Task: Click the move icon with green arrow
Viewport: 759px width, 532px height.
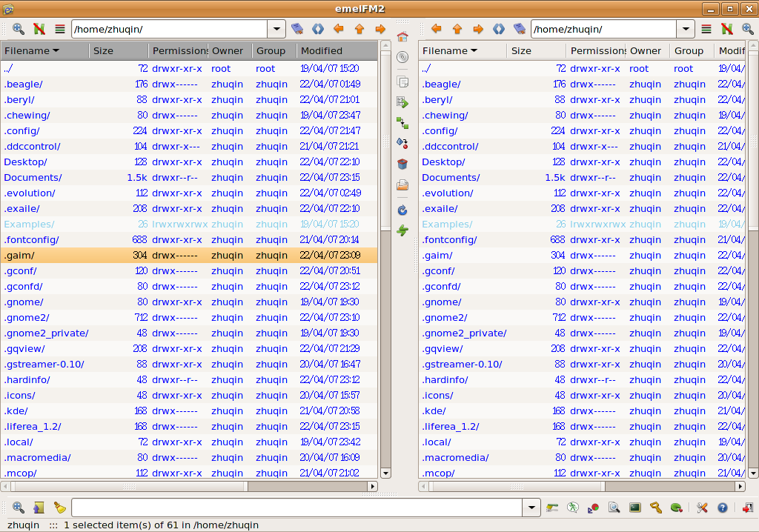Action: [402, 102]
